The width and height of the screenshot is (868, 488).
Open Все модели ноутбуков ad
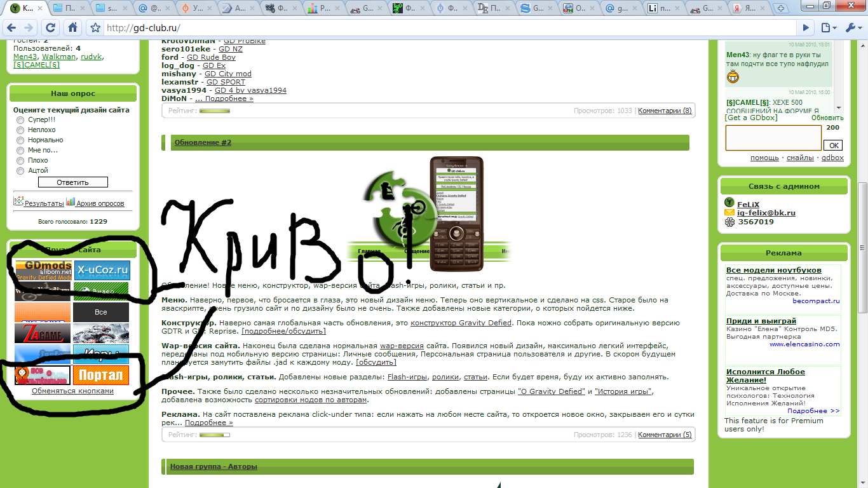774,270
